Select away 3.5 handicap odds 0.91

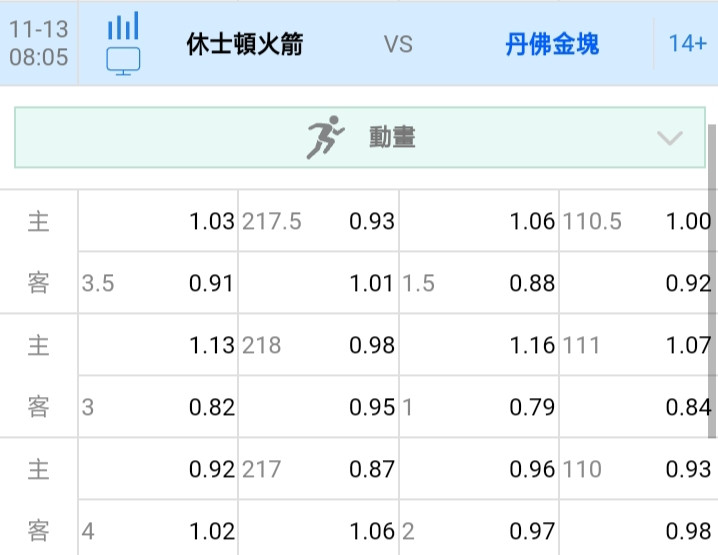pos(211,283)
